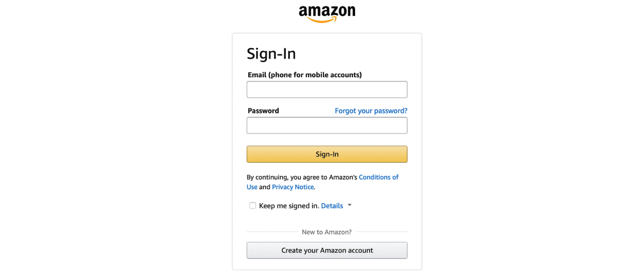
Task: Click the Password field label
Action: 263,111
